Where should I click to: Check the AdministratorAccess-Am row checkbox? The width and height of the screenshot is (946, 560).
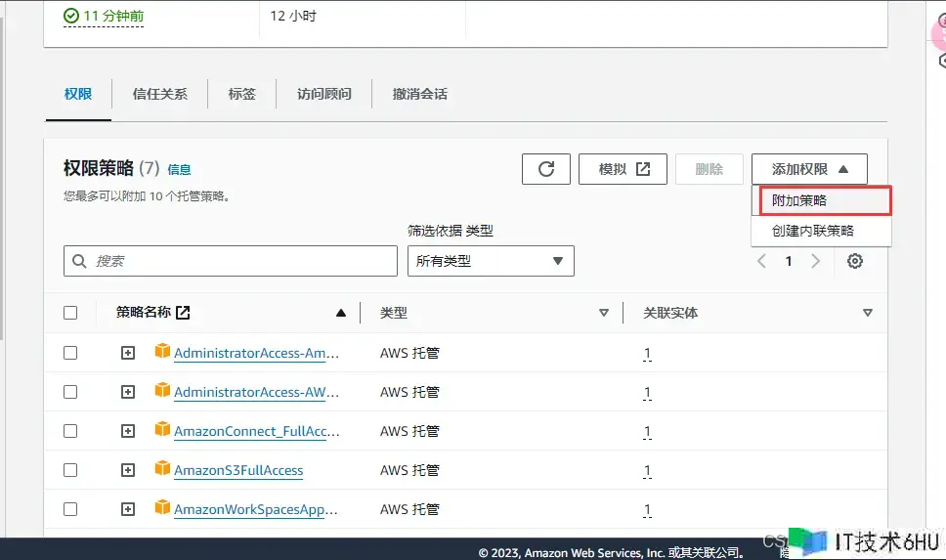tap(70, 353)
